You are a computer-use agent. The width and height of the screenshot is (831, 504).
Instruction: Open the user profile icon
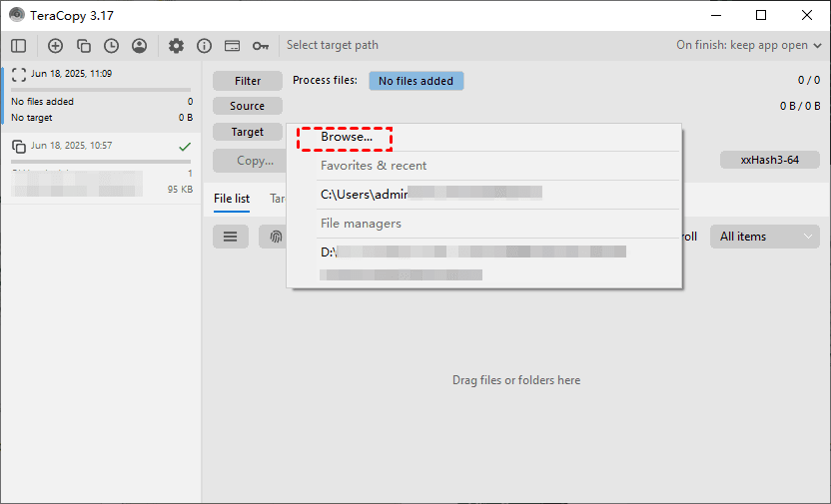(x=140, y=46)
